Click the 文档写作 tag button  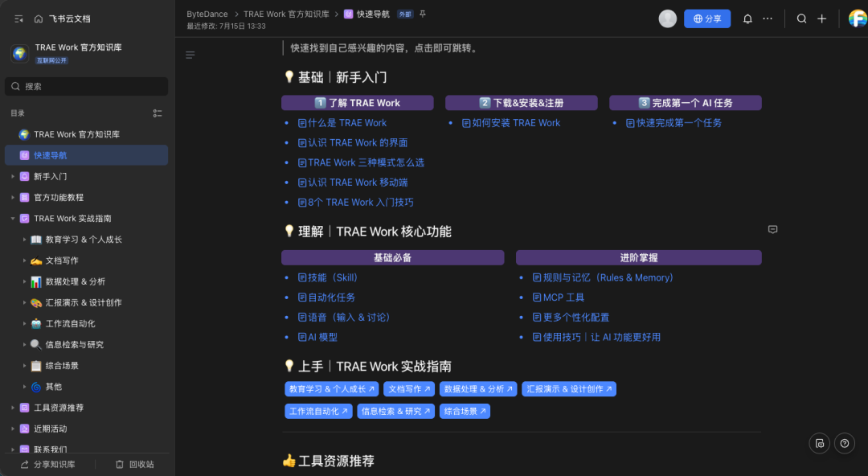[x=408, y=389]
